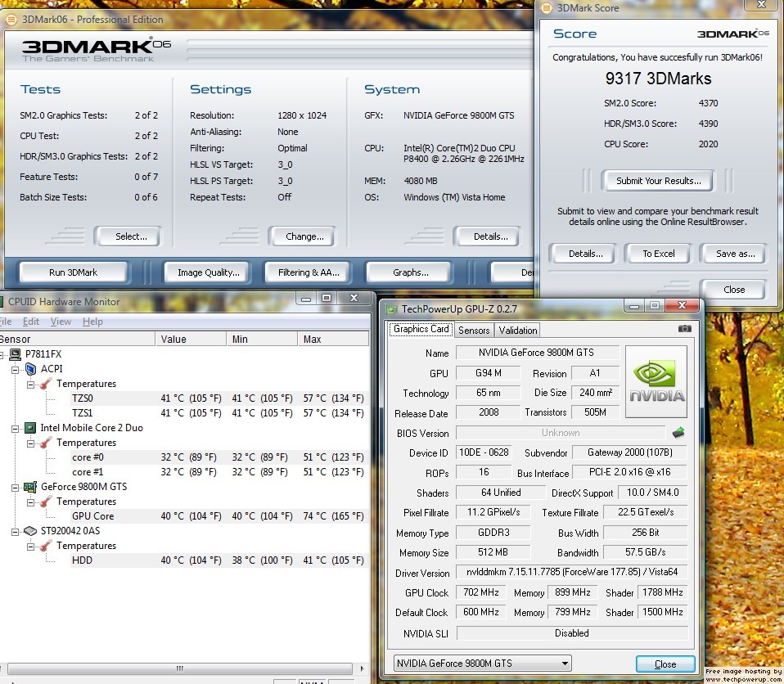Collapse Temperatures under GeForce 9800M GTS
This screenshot has height=684, width=784.
[x=30, y=502]
